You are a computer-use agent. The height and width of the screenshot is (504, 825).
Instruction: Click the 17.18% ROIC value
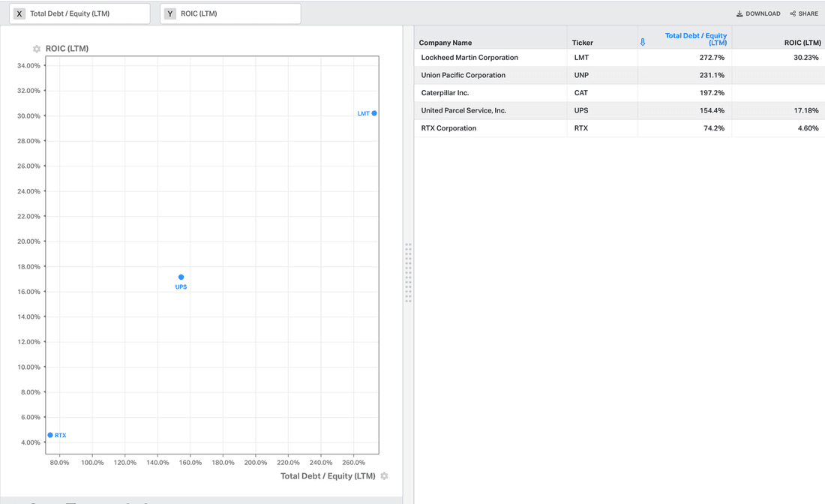(x=806, y=110)
